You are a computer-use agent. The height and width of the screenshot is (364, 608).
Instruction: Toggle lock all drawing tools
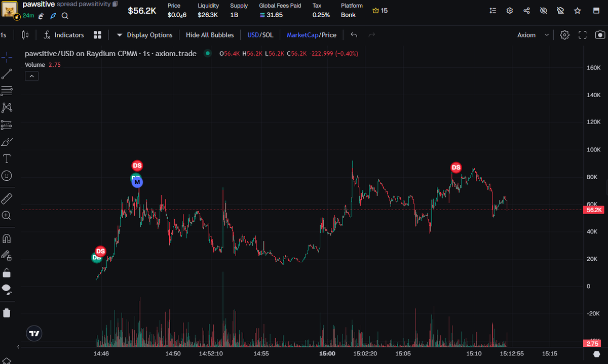click(x=7, y=273)
